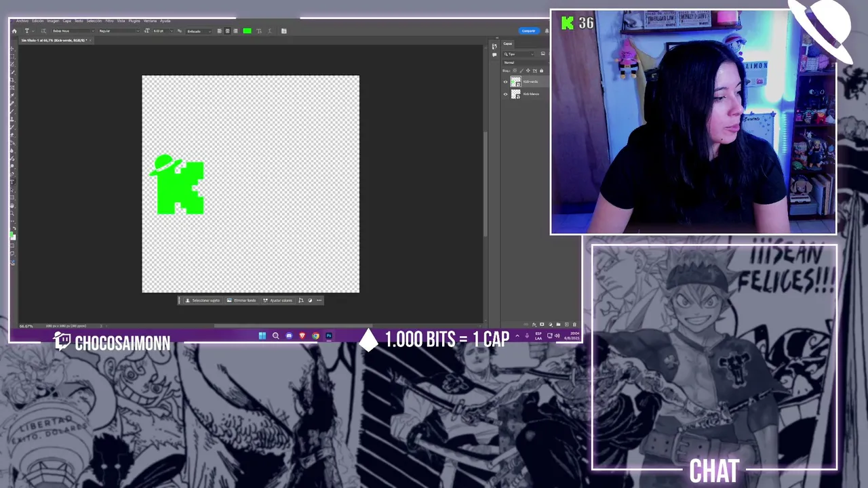Image resolution: width=868 pixels, height=488 pixels.
Task: Toggle prevent artboard auto-nesting lock
Action: tap(535, 70)
